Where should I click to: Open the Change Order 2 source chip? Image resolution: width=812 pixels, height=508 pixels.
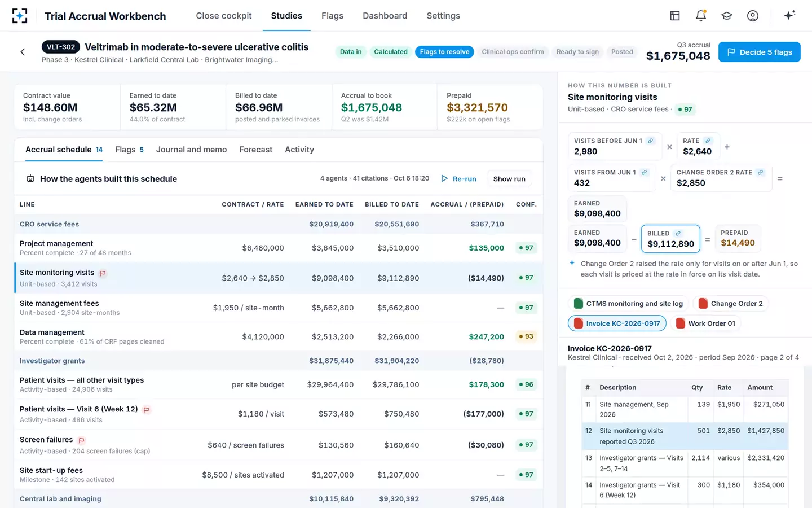(730, 304)
